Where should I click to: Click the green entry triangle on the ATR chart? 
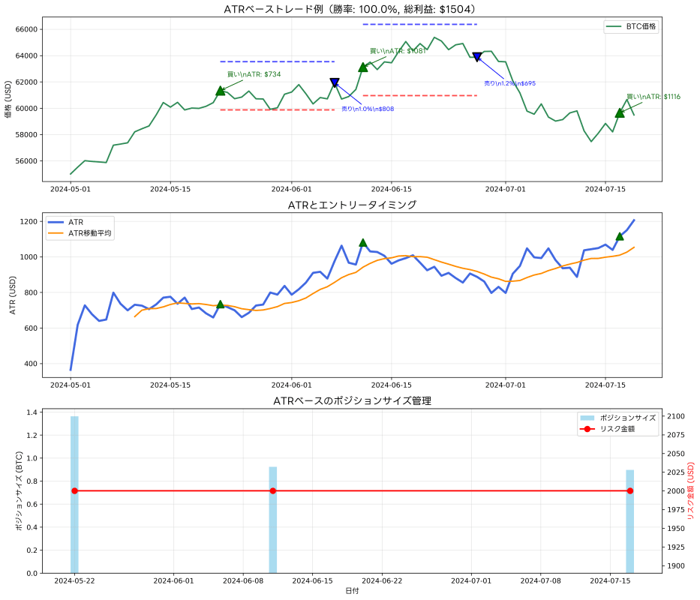[220, 304]
